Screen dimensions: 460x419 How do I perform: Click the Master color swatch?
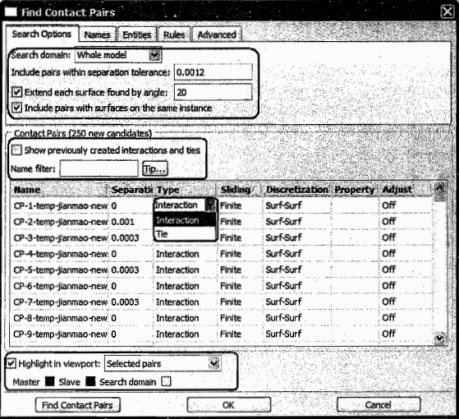pos(50,381)
